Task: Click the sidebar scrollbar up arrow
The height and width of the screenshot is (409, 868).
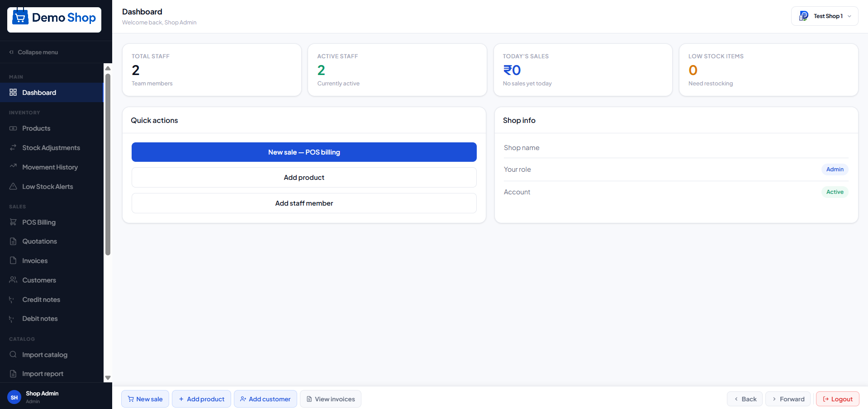Action: pyautogui.click(x=108, y=68)
